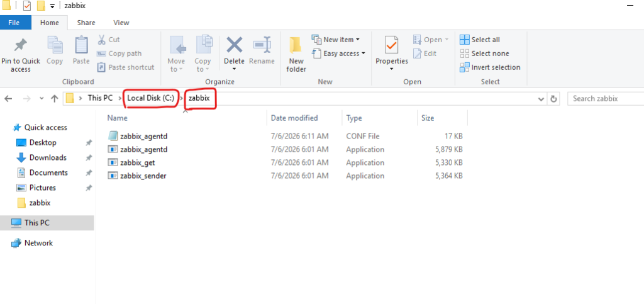Click the Delete icon in the ribbon

pyautogui.click(x=234, y=44)
